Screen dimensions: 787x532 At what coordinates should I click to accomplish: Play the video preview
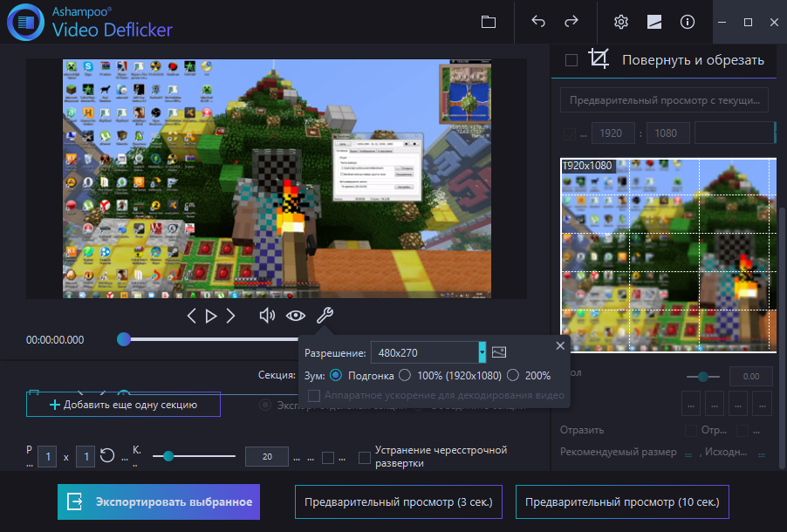click(x=211, y=316)
